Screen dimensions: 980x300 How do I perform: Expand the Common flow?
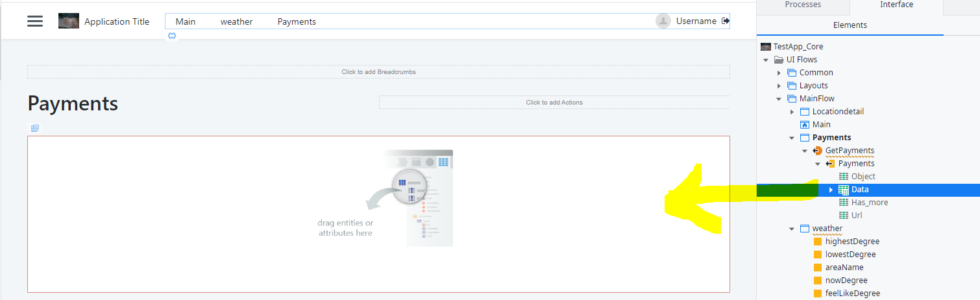click(x=779, y=73)
